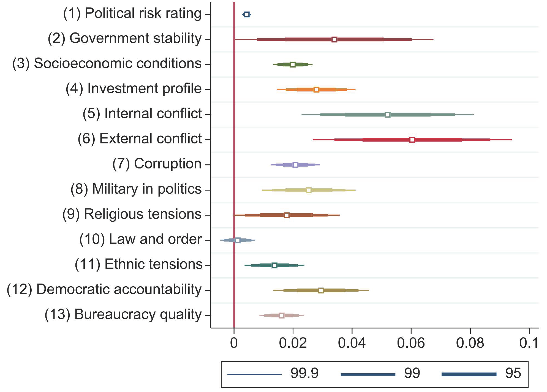The image size is (547, 392).
Task: Click the Corruption purple point marker
Action: tap(295, 165)
